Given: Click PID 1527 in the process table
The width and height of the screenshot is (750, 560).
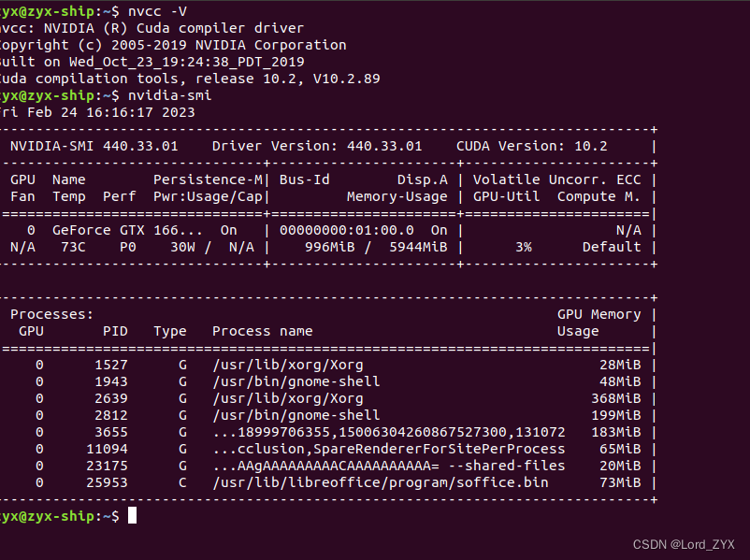Looking at the screenshot, I should coord(110,365).
